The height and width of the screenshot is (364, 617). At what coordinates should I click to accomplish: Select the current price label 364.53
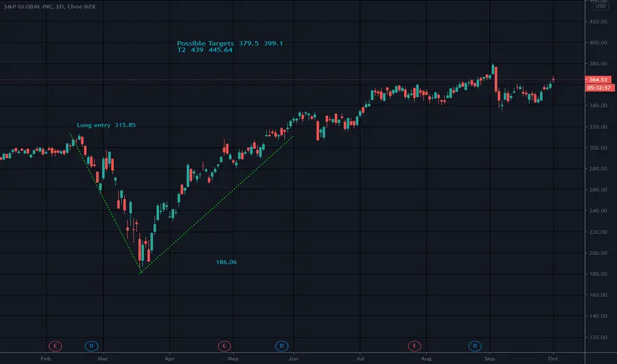click(x=598, y=79)
